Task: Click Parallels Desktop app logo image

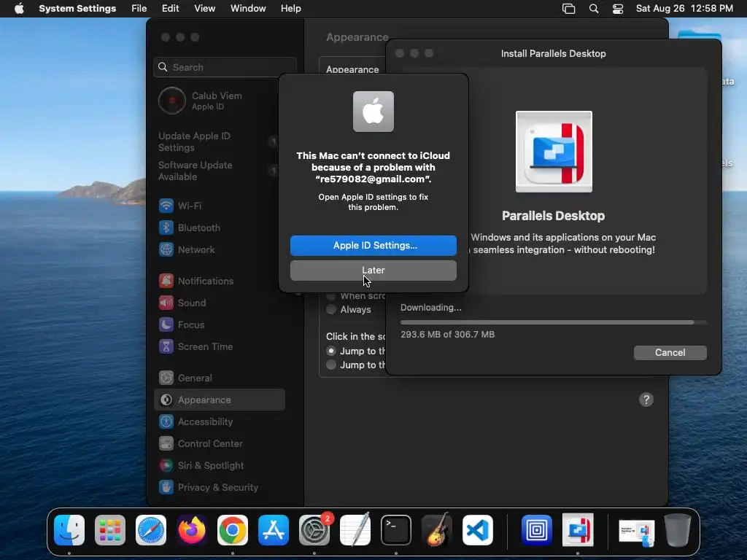Action: pyautogui.click(x=554, y=152)
